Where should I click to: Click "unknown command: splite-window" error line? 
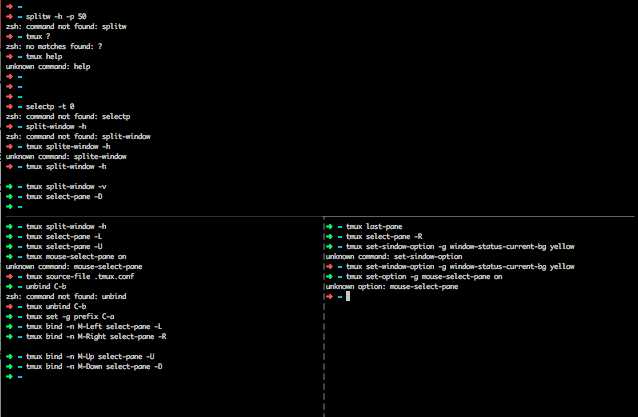(66, 156)
